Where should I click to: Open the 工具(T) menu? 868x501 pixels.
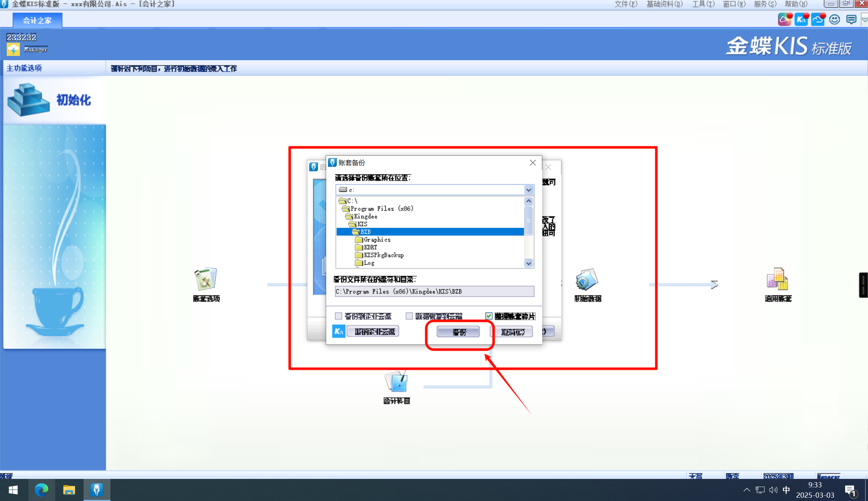coord(703,4)
